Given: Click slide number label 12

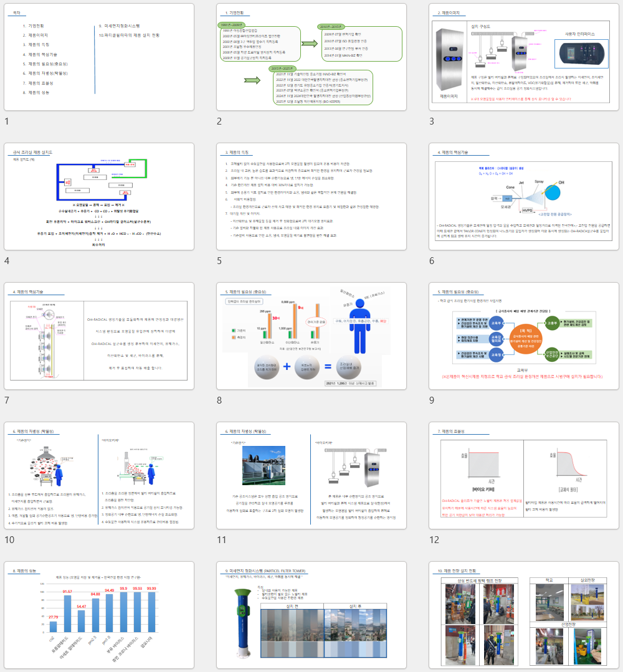Looking at the screenshot, I should click(434, 539).
